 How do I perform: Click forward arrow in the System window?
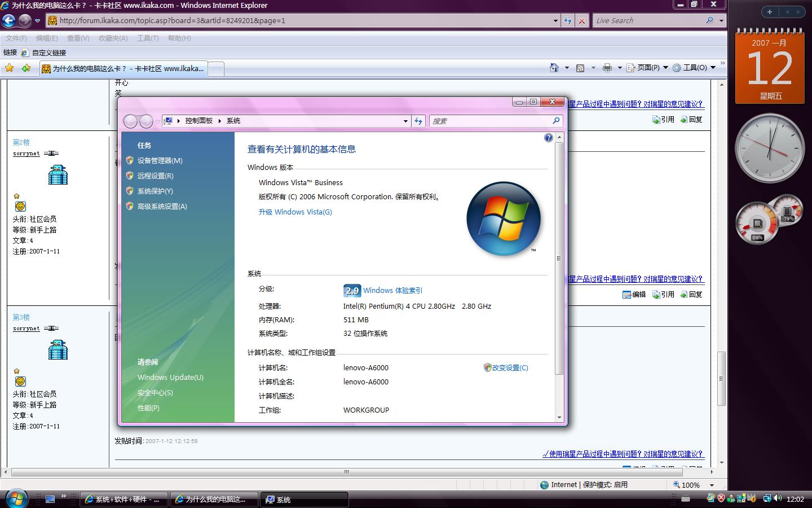coord(146,121)
